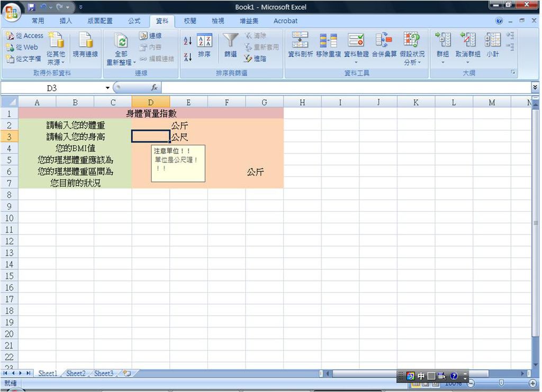Expand 資料驗證 dropdown arrow
The image size is (542, 392).
pos(356,62)
